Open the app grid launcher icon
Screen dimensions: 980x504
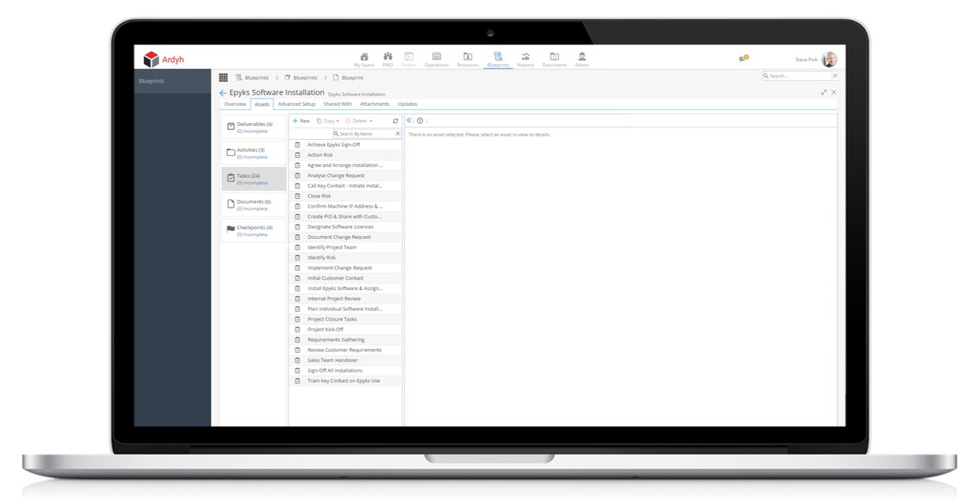click(x=223, y=78)
